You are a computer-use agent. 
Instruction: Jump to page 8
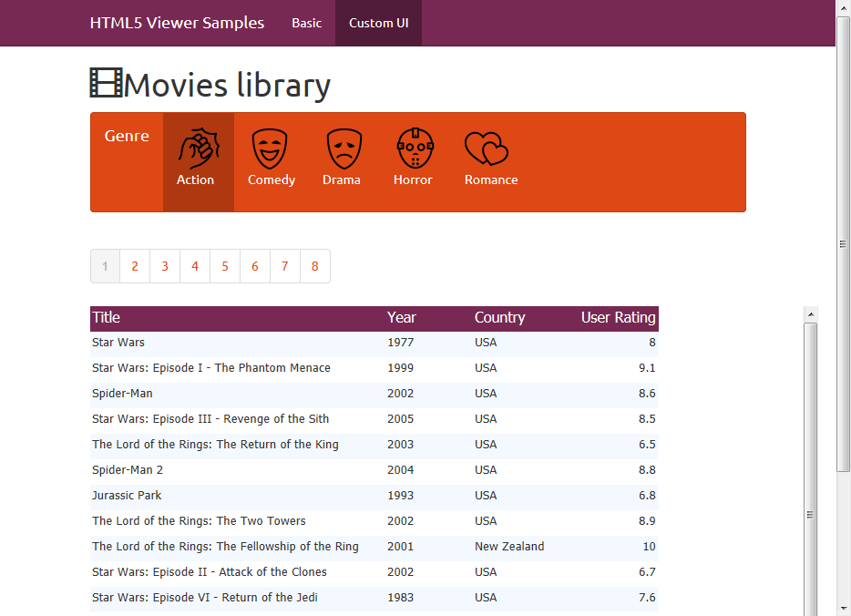click(314, 265)
